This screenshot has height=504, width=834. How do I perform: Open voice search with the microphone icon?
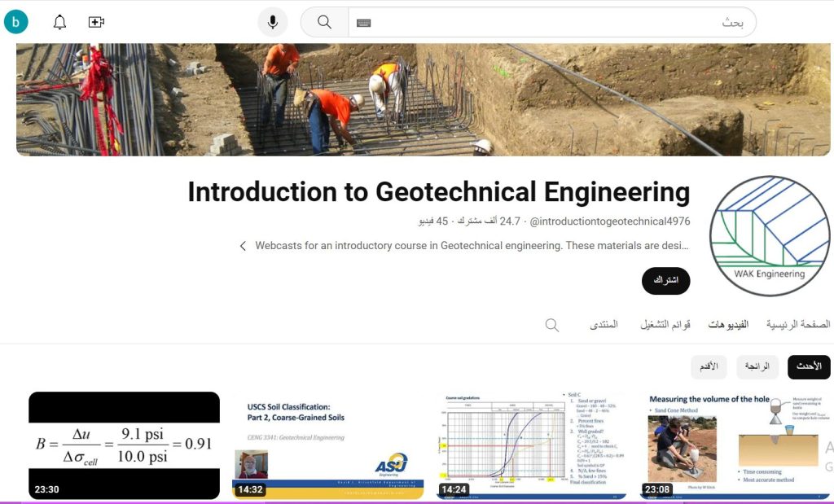pos(273,22)
